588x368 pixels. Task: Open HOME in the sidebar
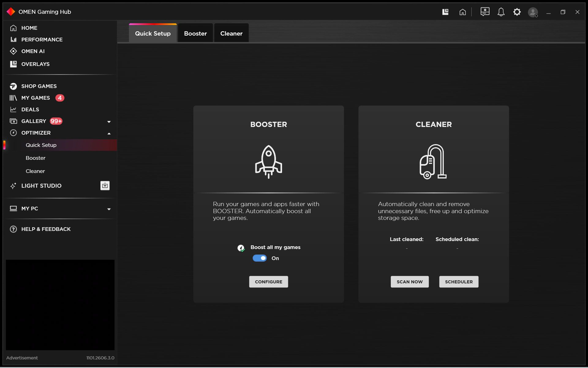click(x=29, y=28)
